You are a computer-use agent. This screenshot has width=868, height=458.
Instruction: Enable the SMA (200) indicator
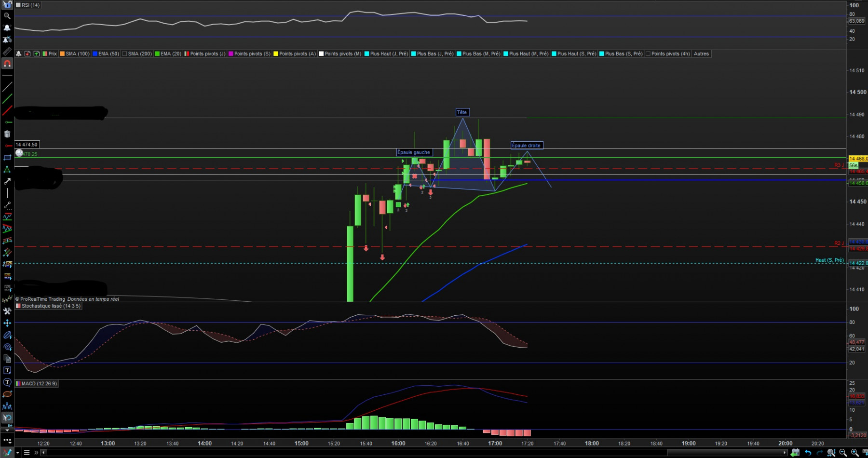[x=124, y=54]
